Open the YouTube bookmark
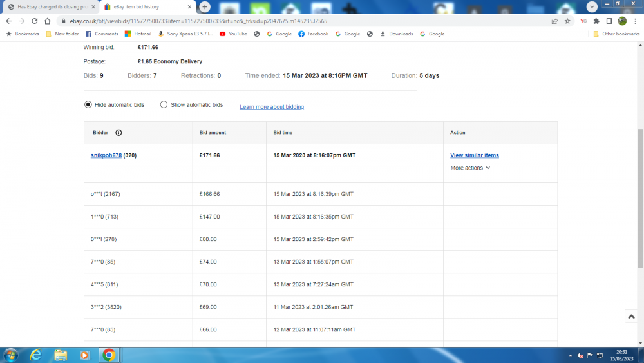 [x=233, y=34]
